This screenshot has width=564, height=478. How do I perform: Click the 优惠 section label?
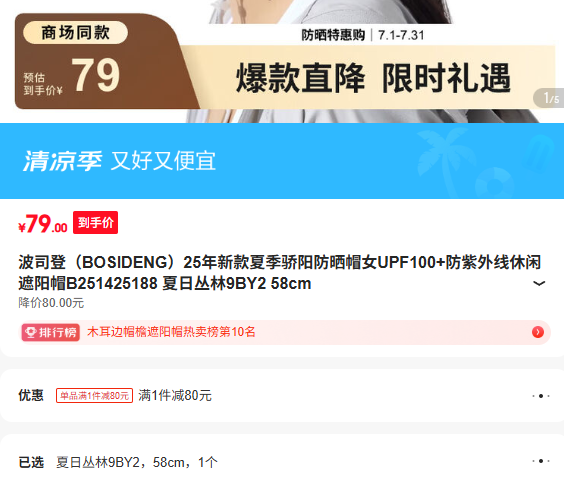pos(31,395)
